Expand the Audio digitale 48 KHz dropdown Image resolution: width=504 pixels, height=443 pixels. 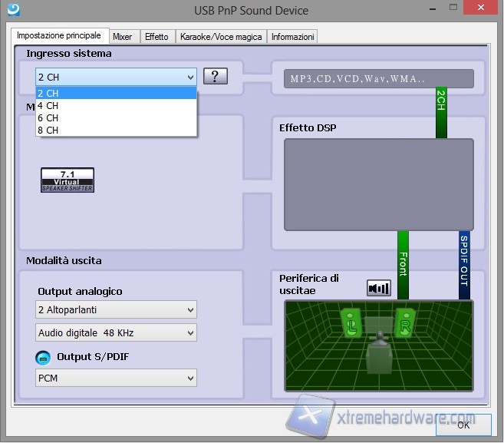116,333
